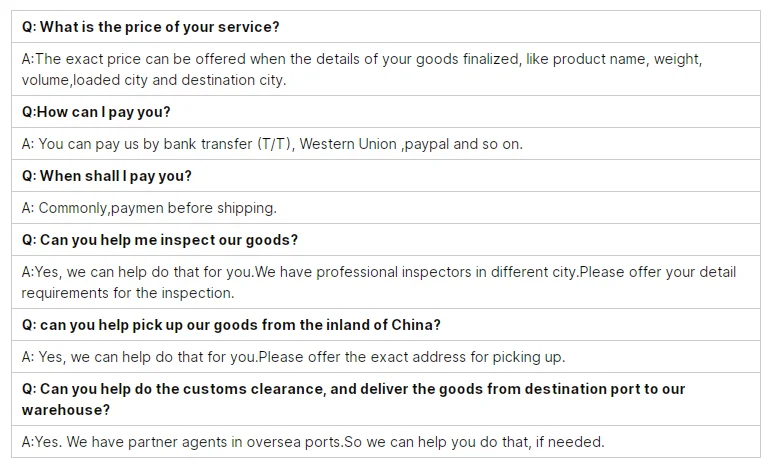Click the word "paypal" in the payment answer
771x465 pixels.
[x=425, y=144]
